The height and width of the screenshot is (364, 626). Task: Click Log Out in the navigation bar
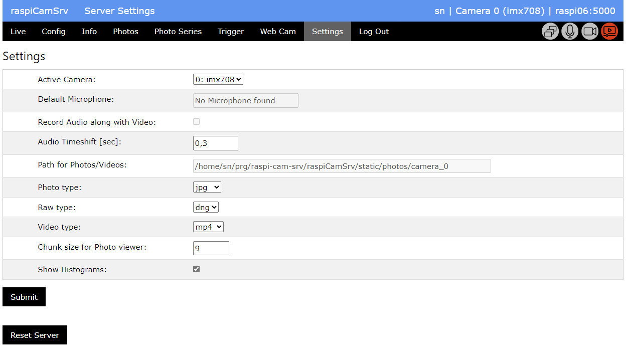coord(374,31)
